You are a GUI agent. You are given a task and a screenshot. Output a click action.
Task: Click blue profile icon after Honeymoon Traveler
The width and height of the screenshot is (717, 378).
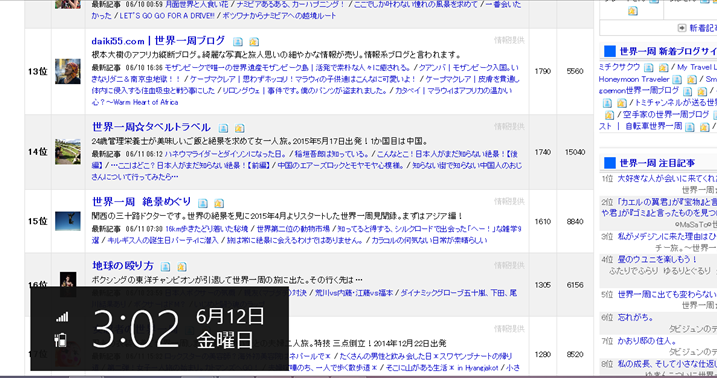[x=677, y=80]
